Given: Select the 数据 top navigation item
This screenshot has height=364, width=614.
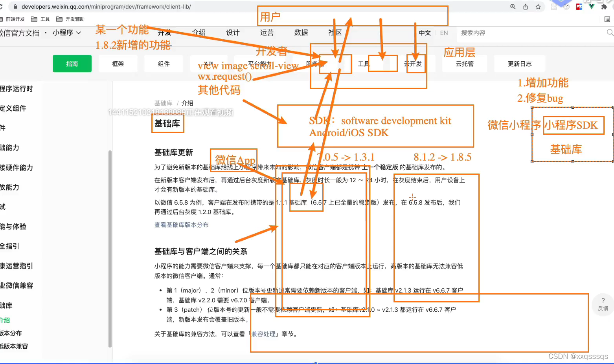Looking at the screenshot, I should point(301,33).
